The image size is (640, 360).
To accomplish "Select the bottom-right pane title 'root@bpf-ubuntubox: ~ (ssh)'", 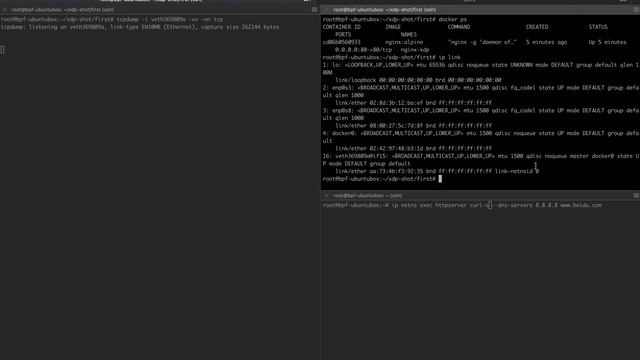I will [x=367, y=196].
